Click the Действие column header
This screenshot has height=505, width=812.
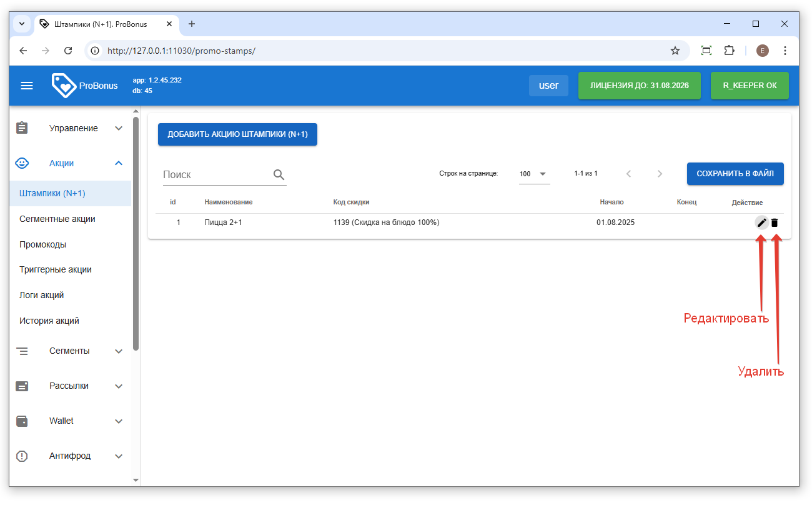[748, 202]
